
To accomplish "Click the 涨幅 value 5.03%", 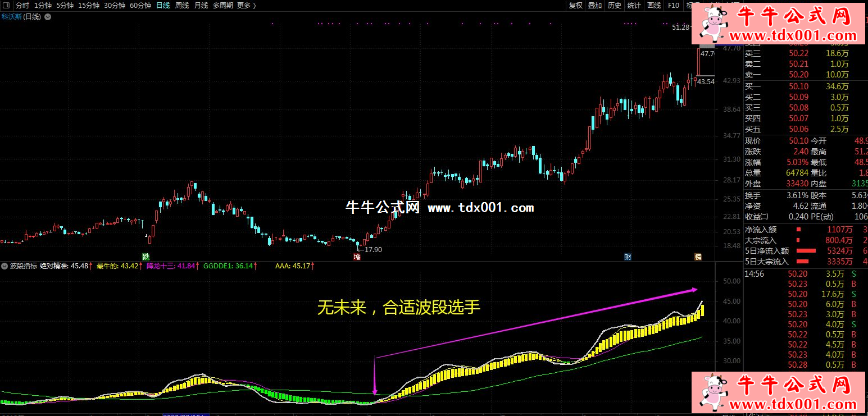I will 797,162.
